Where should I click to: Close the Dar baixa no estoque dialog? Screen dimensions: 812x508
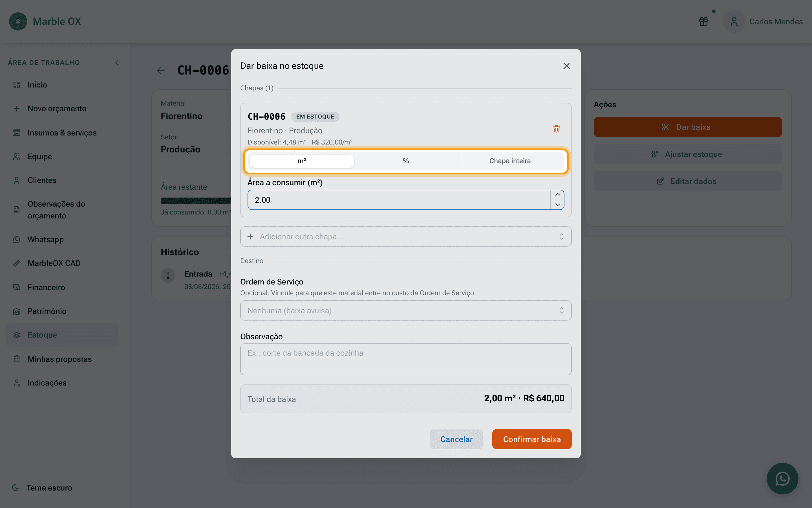(566, 66)
